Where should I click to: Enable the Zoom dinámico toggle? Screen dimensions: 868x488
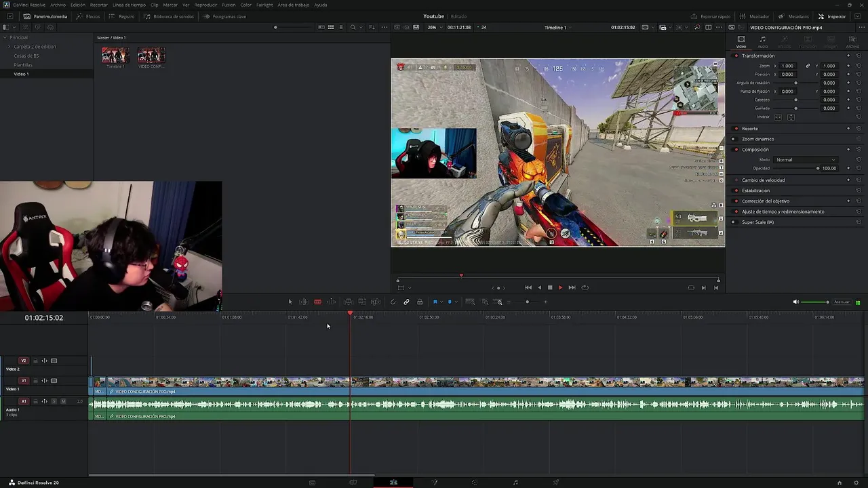pyautogui.click(x=734, y=139)
